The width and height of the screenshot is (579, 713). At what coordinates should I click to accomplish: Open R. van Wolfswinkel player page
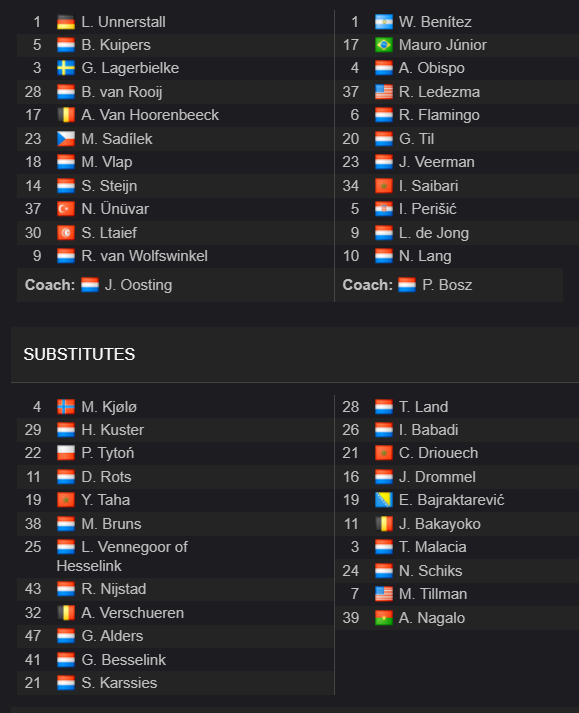(144, 256)
